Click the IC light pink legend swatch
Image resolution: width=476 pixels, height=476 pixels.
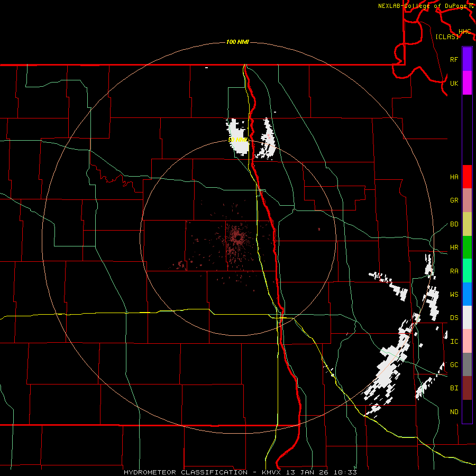[x=467, y=341]
